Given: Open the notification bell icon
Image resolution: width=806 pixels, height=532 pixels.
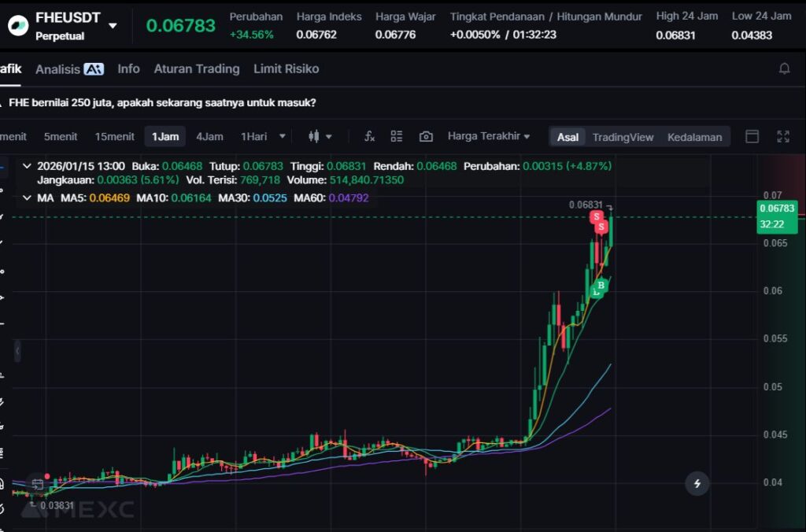Looking at the screenshot, I should tap(784, 69).
